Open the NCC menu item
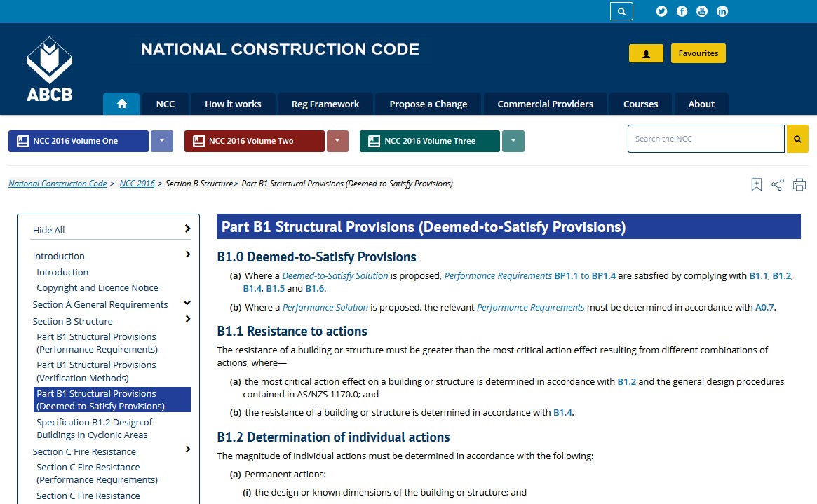 click(165, 104)
